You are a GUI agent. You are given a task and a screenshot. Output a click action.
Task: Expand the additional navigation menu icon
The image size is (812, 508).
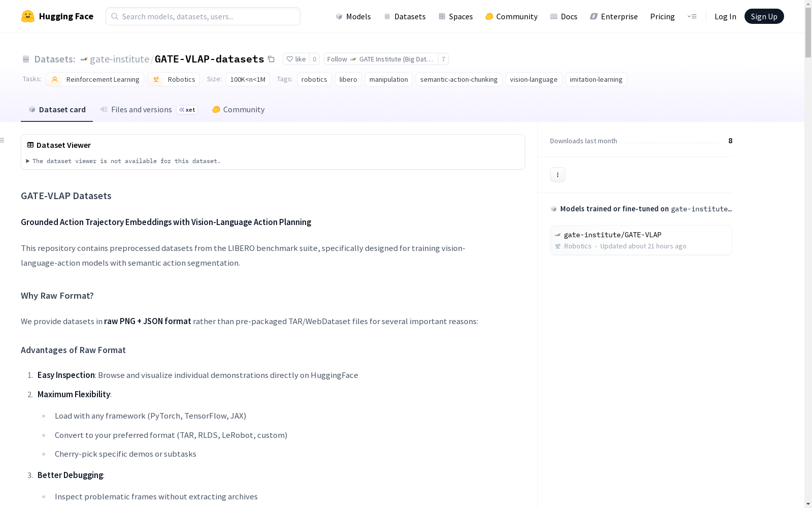coord(692,16)
